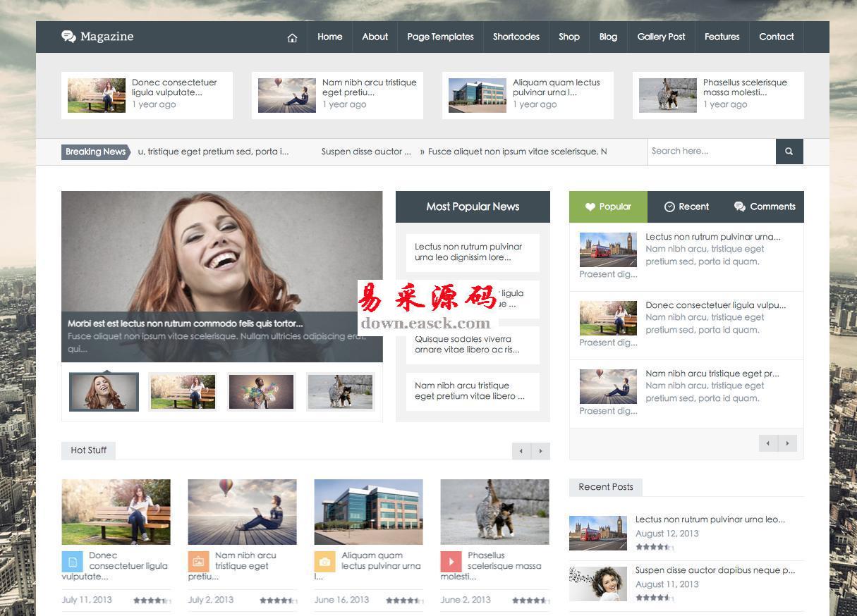Open the Gallery Post menu item
857x616 pixels.
tap(661, 37)
